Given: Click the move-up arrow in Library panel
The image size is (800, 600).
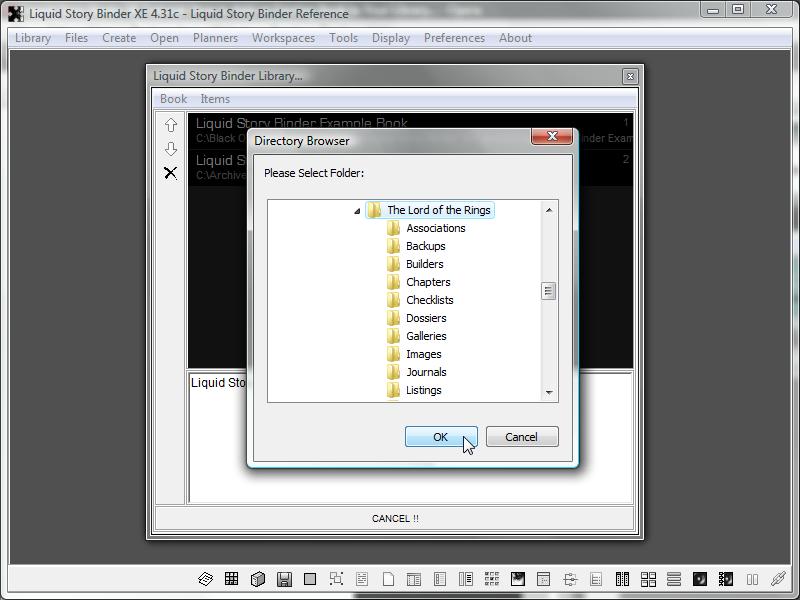Looking at the screenshot, I should (171, 125).
